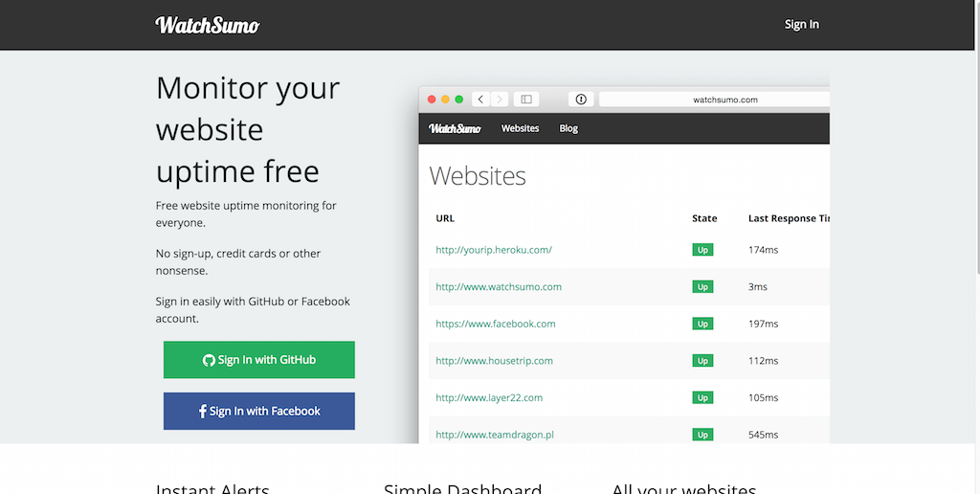Click the Up badge in the www.teamdragon.pl row
This screenshot has height=494, width=980.
coord(702,434)
